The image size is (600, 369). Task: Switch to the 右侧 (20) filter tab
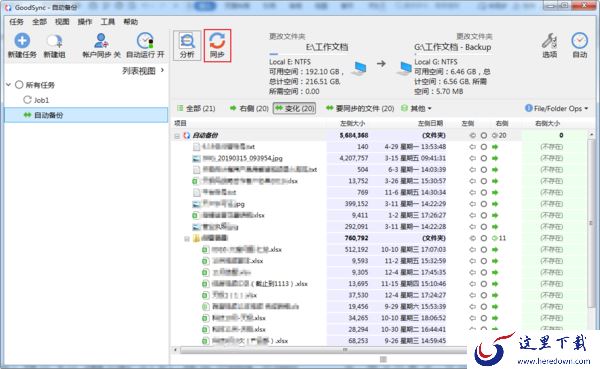coord(249,109)
